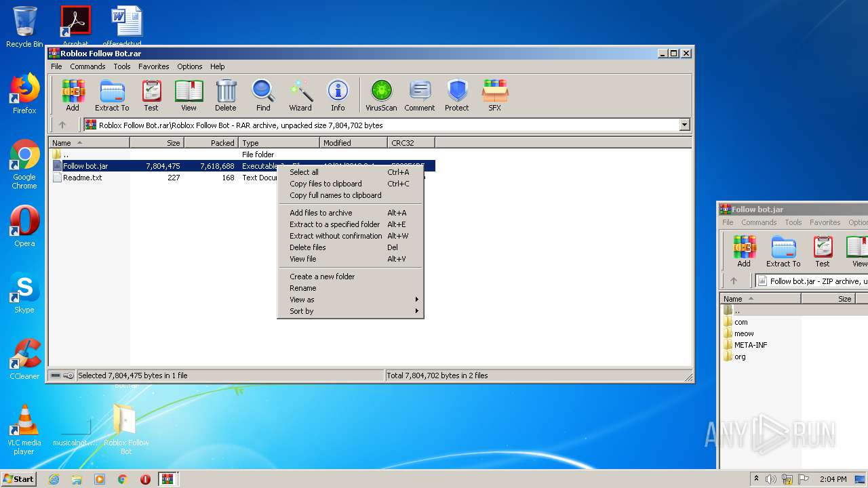
Task: Expand the Sort by submenu
Action: [351, 311]
